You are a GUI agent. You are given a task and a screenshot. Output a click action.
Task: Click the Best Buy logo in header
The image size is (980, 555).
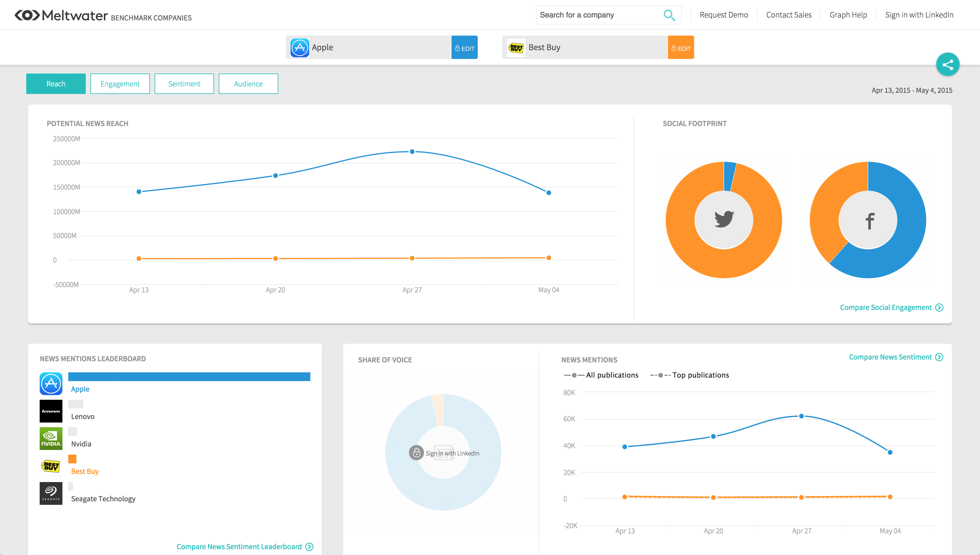[516, 48]
